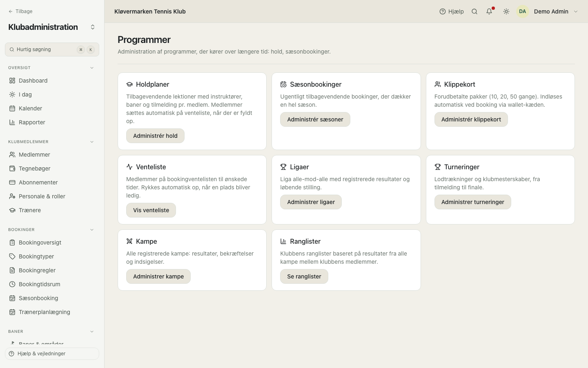Navigate back with the Tilbage link

tap(20, 11)
